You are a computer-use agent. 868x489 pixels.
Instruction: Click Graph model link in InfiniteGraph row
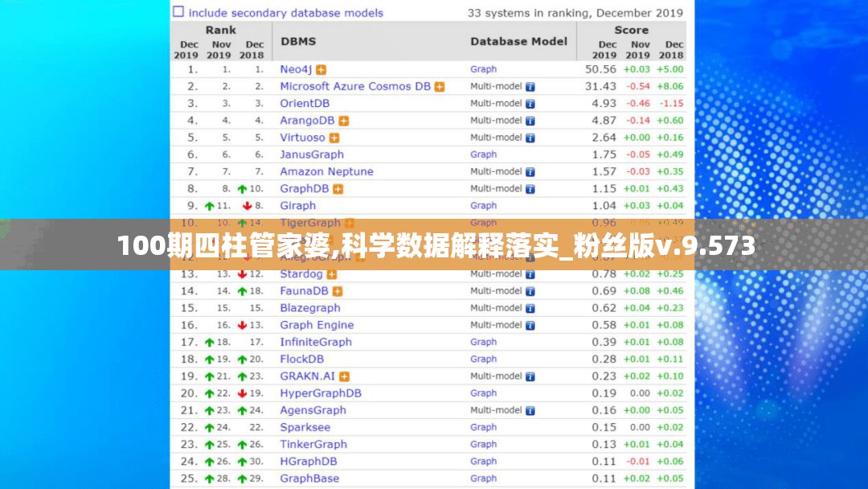pos(483,343)
